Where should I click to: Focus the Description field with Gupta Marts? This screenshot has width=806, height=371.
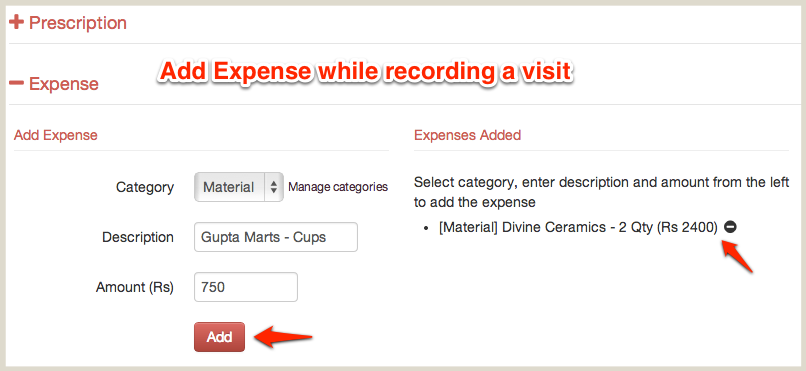276,237
